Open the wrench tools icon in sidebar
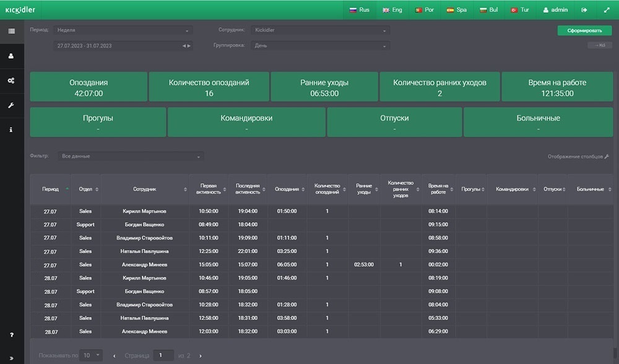 (x=12, y=105)
